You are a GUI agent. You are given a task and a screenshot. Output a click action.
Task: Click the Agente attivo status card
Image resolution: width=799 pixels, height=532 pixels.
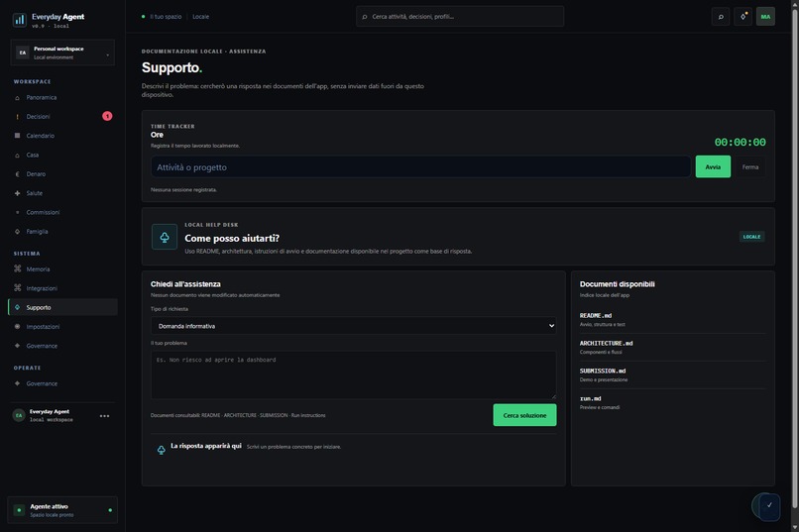pos(62,509)
